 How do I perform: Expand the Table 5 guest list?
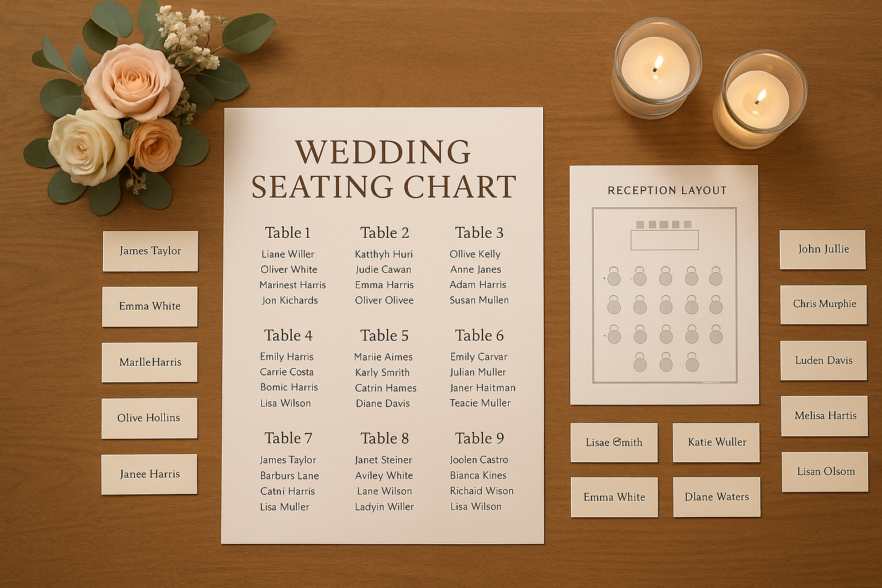(x=385, y=335)
